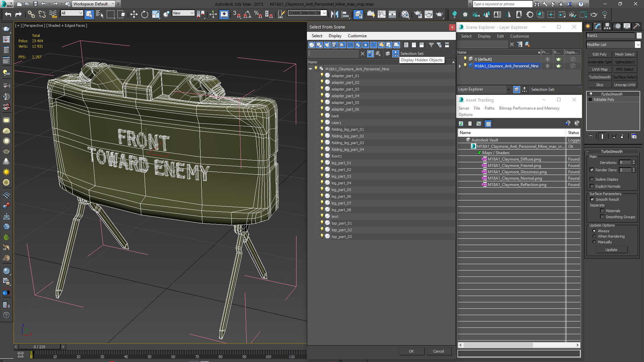Select the When Rendering radio button
This screenshot has height=362, width=644.
pos(594,236)
